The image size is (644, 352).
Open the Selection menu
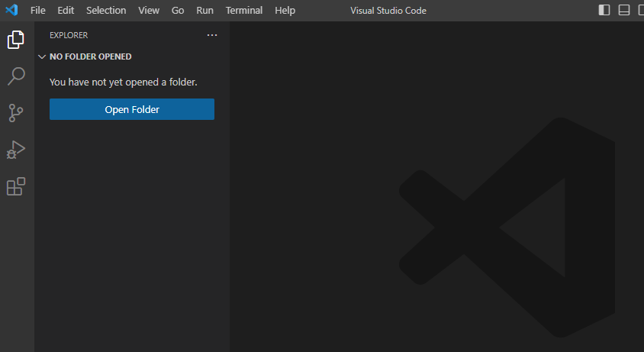click(x=106, y=10)
